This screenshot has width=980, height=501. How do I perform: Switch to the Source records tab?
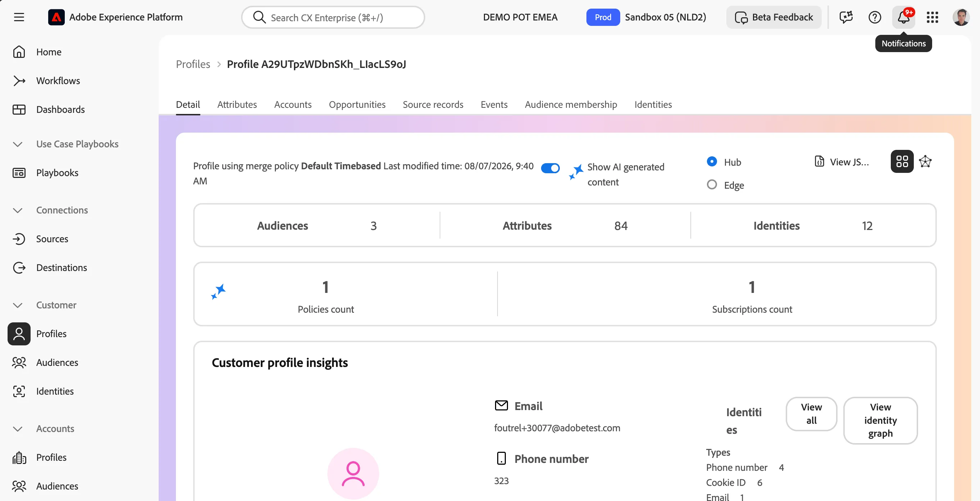click(433, 105)
